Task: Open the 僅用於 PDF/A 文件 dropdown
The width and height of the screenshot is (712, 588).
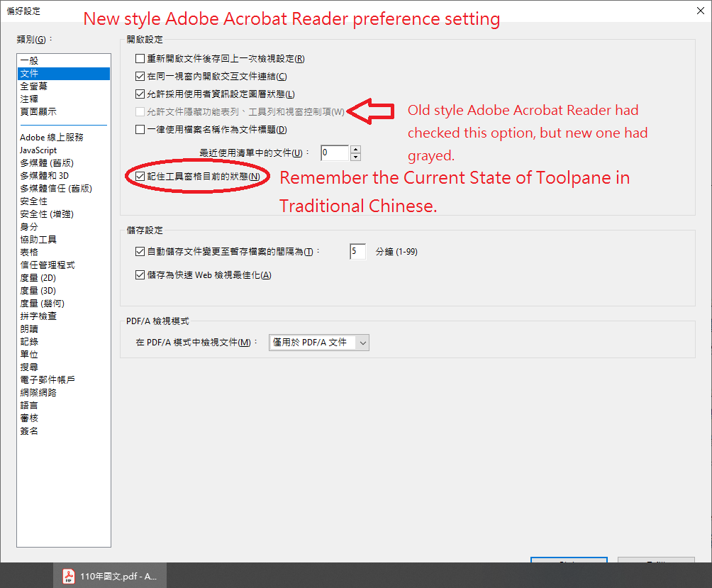Action: (x=362, y=342)
